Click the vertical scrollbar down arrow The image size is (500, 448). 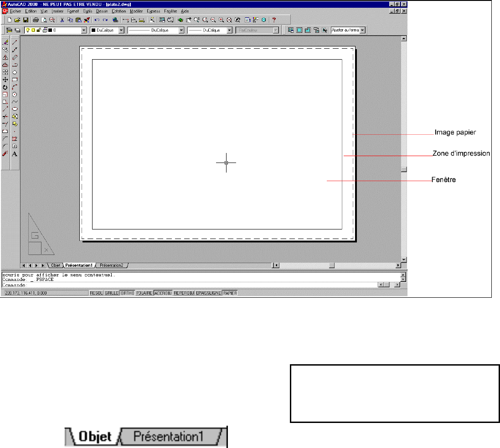coord(403,259)
